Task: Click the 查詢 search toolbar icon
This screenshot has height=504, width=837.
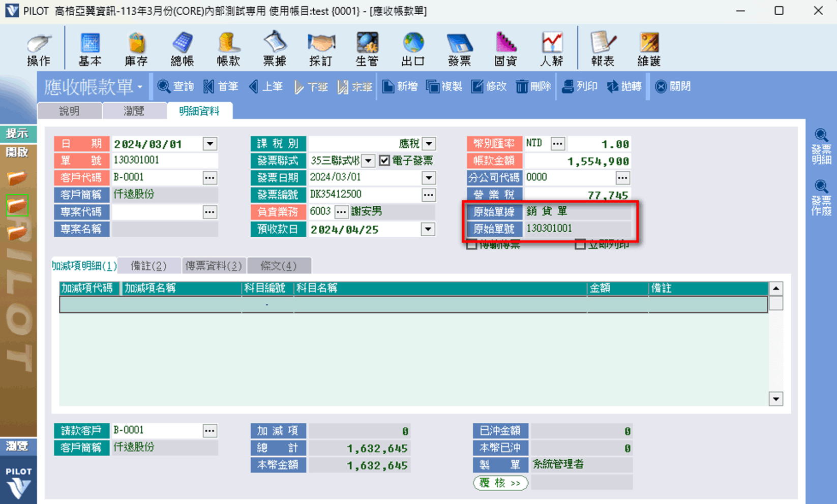Action: tap(175, 87)
